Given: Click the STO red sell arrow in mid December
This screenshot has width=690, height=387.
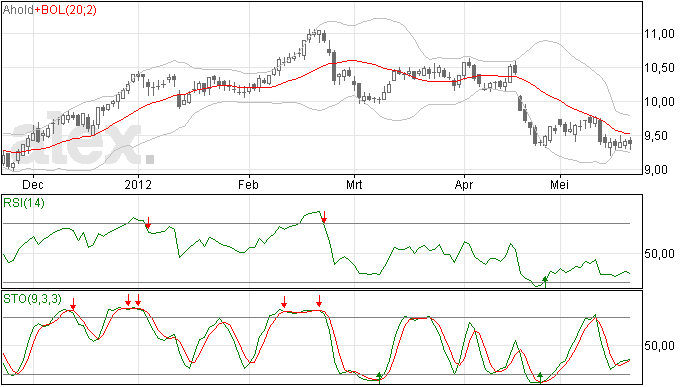Looking at the screenshot, I should pos(73,304).
